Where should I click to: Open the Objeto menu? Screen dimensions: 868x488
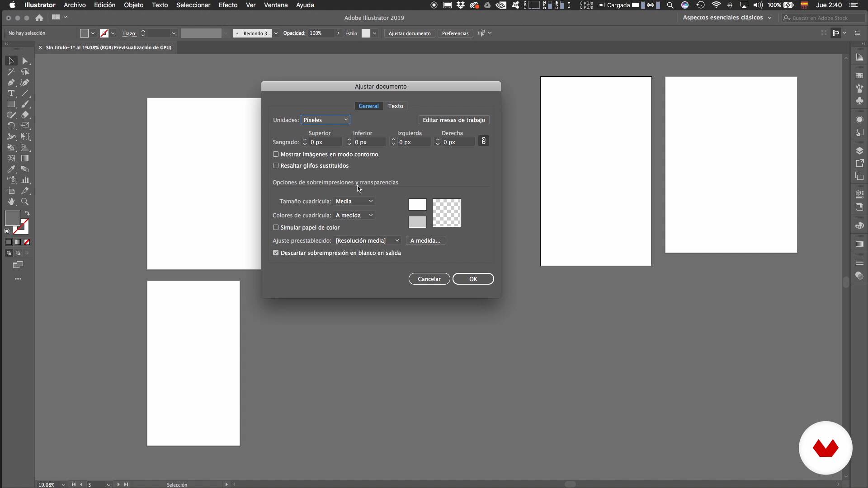click(133, 5)
